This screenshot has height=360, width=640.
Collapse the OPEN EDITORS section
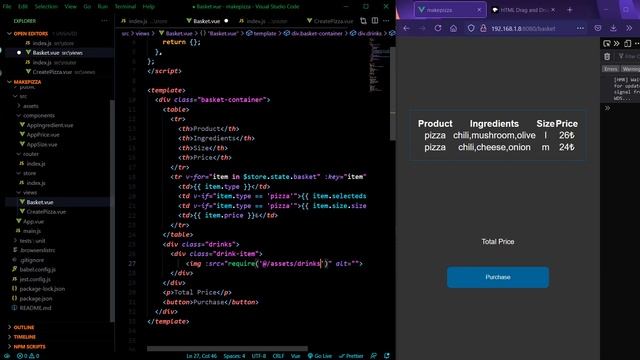pos(31,33)
